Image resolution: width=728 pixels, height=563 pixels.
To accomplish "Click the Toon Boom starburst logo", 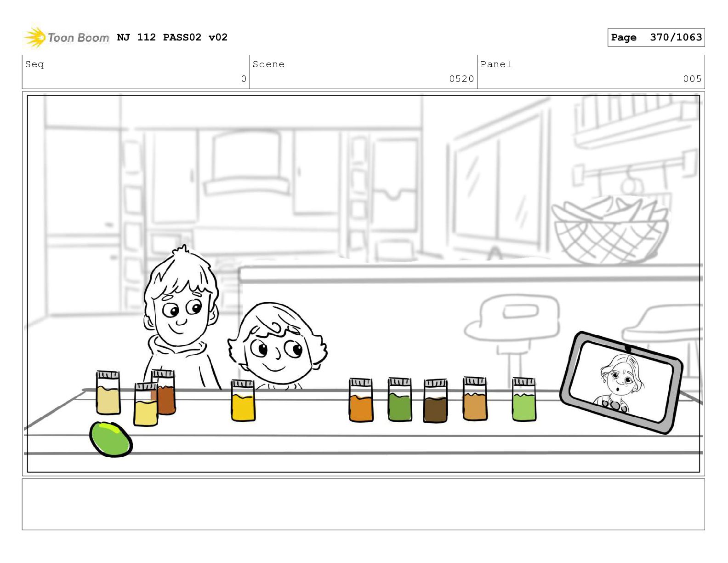I will 35,37.
